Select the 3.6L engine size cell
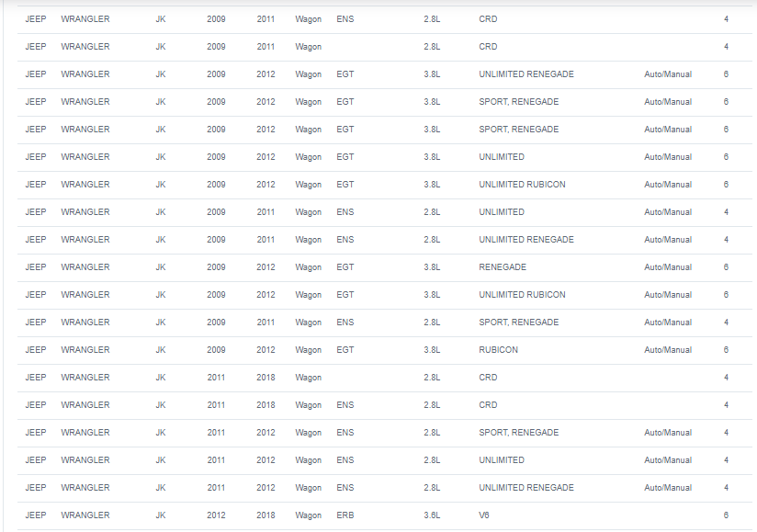This screenshot has height=532, width=757. [432, 515]
